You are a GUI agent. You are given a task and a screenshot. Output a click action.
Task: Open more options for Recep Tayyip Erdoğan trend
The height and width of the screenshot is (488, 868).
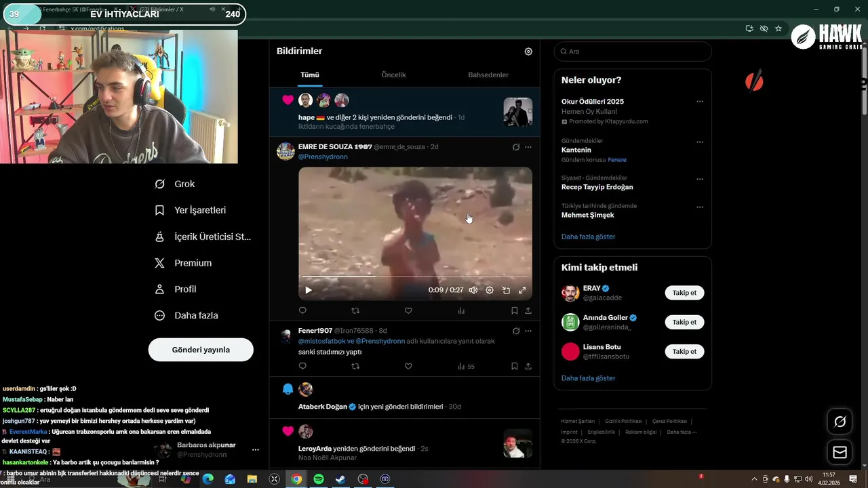click(700, 180)
